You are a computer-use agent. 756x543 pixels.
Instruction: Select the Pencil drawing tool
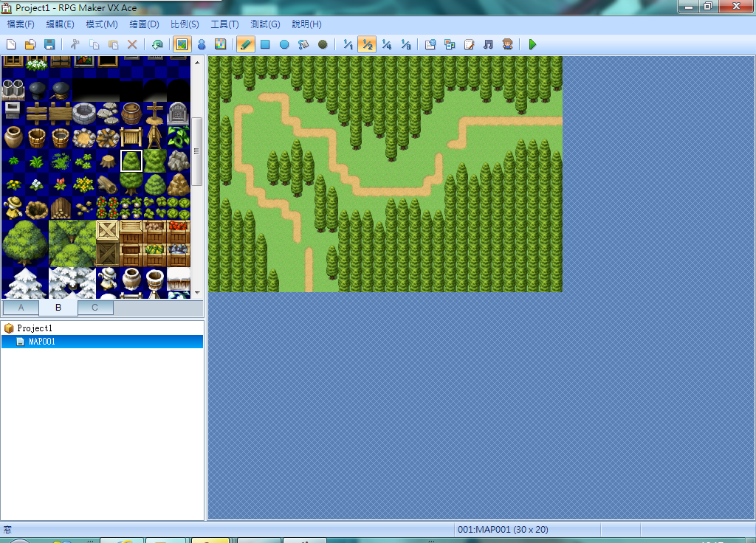pos(245,45)
